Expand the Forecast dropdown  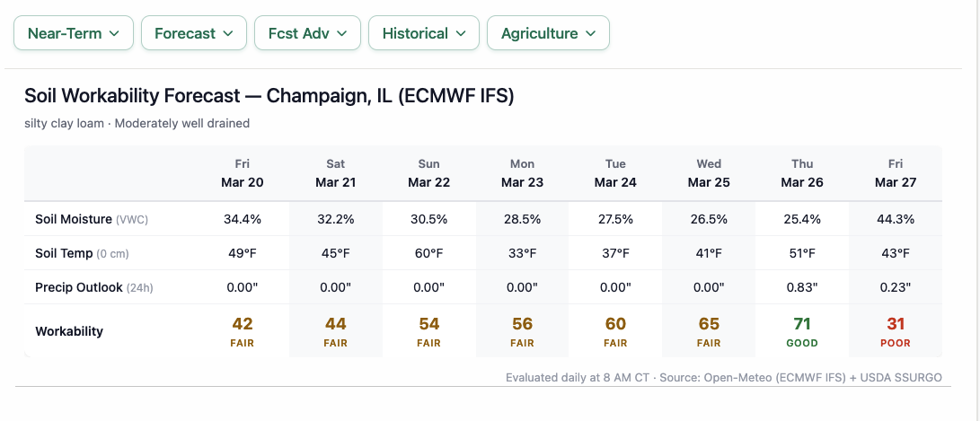click(193, 33)
